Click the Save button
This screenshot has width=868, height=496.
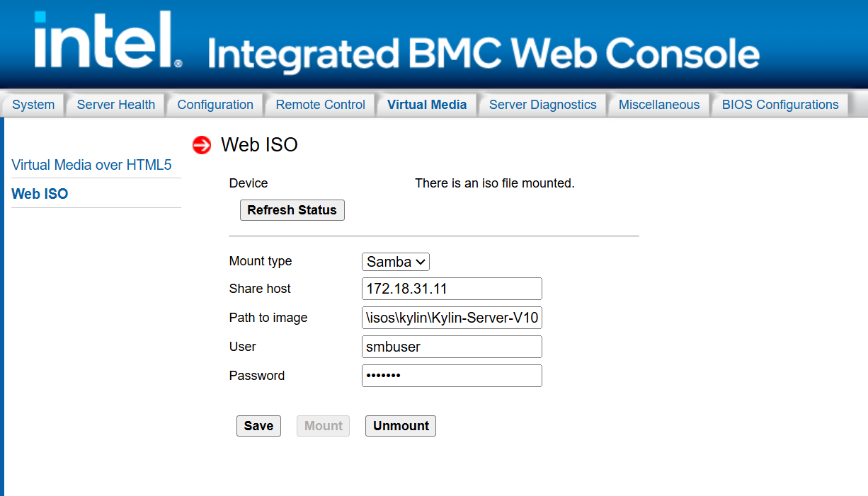(x=258, y=426)
